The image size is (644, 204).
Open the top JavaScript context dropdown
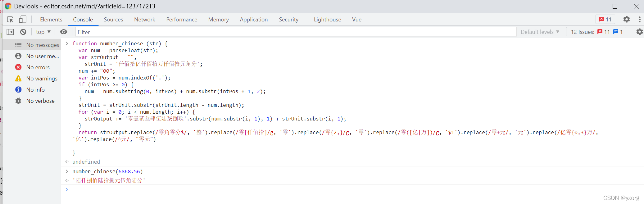pos(43,32)
